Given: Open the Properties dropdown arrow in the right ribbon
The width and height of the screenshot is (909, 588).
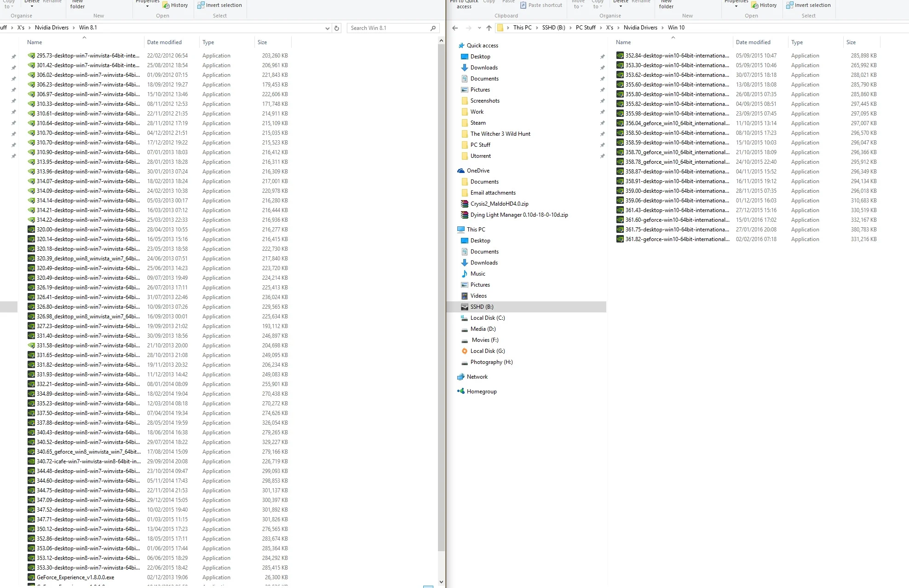Looking at the screenshot, I should coord(736,6).
